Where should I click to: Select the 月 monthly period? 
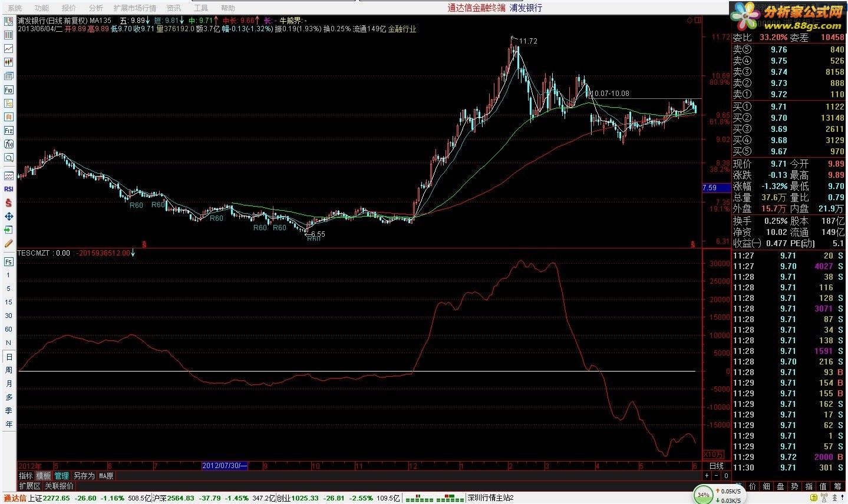(x=9, y=384)
